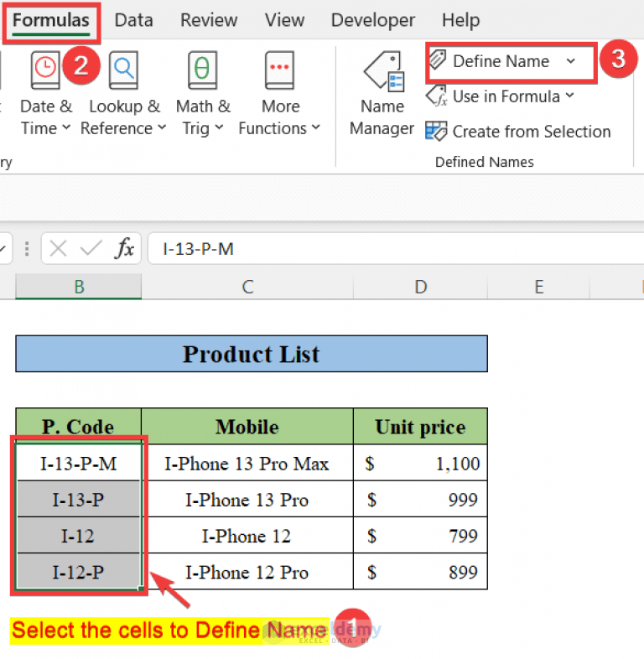644x659 pixels.
Task: Click the formula bar drag handle dots
Action: click(27, 248)
